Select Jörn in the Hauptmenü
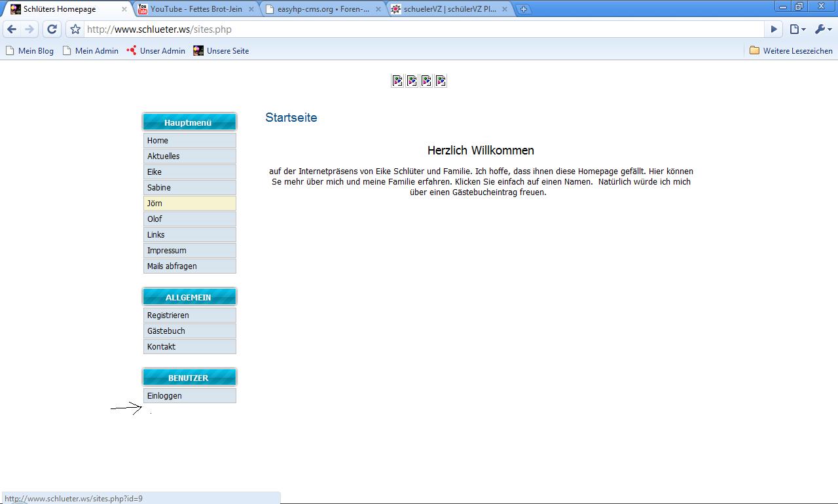Screen dimensions: 838x504 [189, 204]
